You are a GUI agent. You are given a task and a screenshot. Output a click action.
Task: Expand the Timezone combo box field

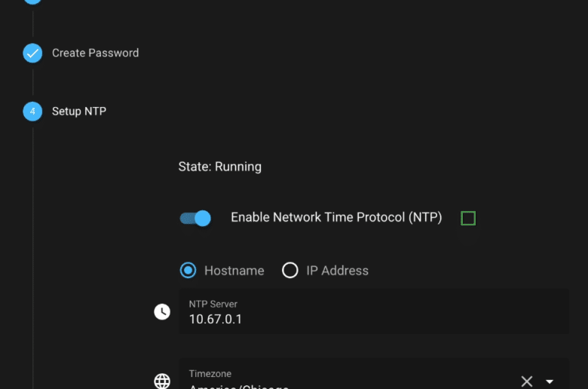374,374
